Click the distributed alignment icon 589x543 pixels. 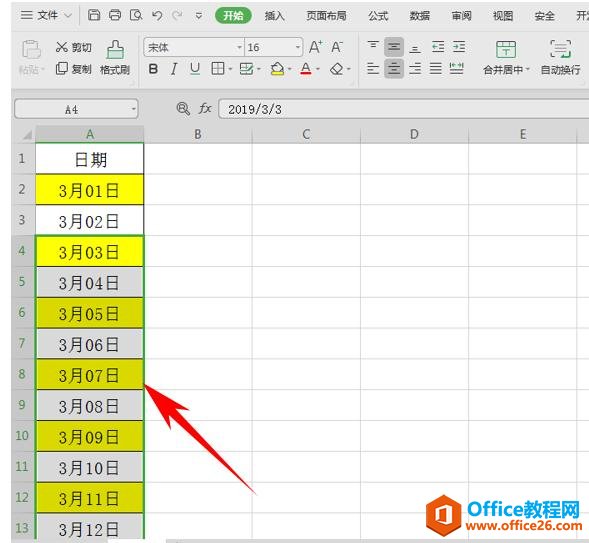click(x=456, y=69)
